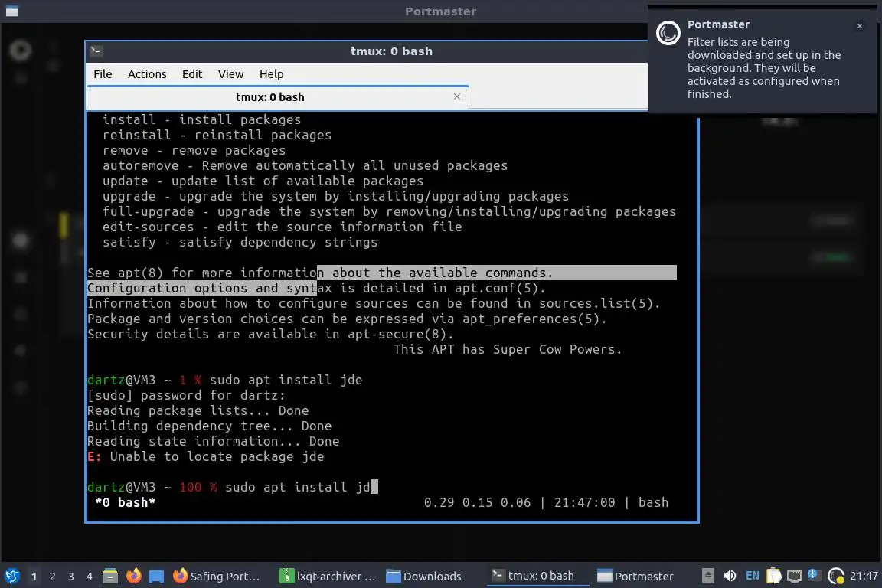Switch to the Safing Port... Firefox window
Viewport: 882px width, 588px height.
(217, 576)
